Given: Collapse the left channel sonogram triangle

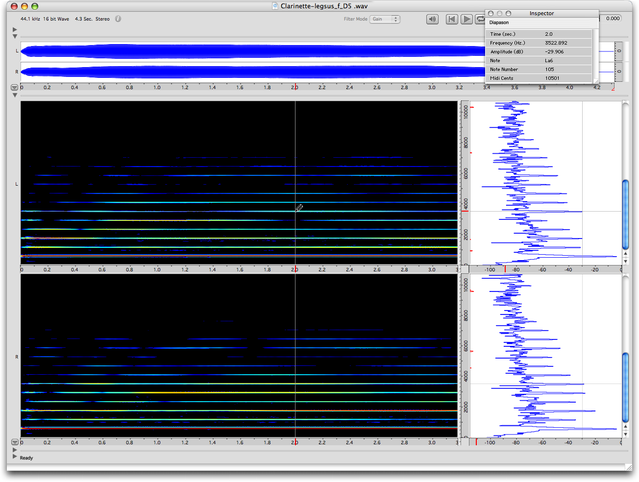Looking at the screenshot, I should pyautogui.click(x=14, y=97).
